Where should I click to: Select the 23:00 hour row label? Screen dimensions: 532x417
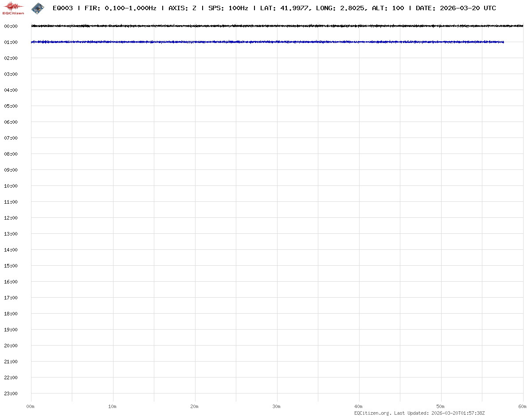[11, 393]
